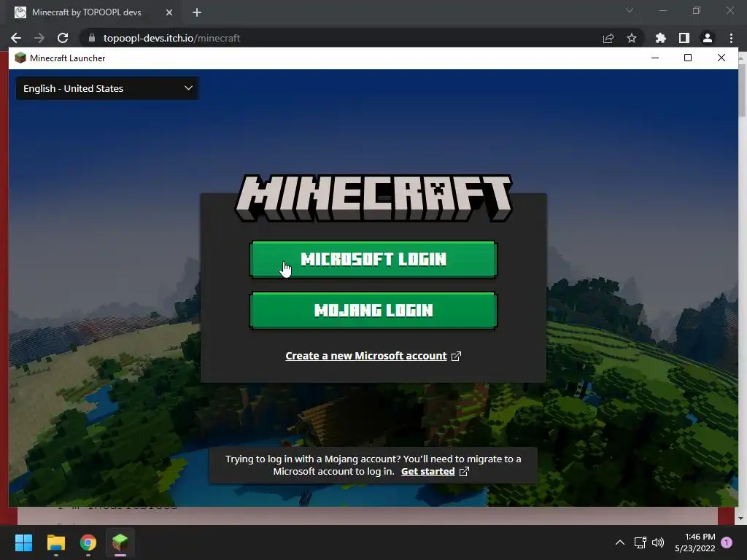747x560 pixels.
Task: Open the Chrome profile avatar icon
Action: (x=708, y=38)
